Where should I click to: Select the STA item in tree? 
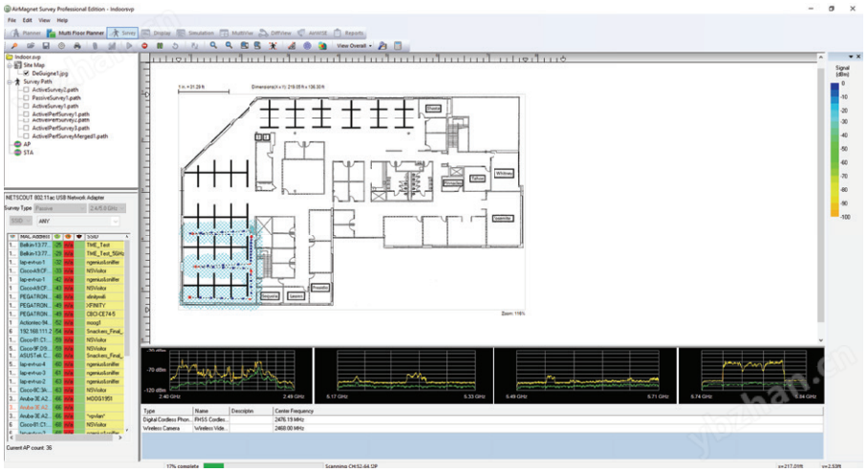[x=26, y=152]
